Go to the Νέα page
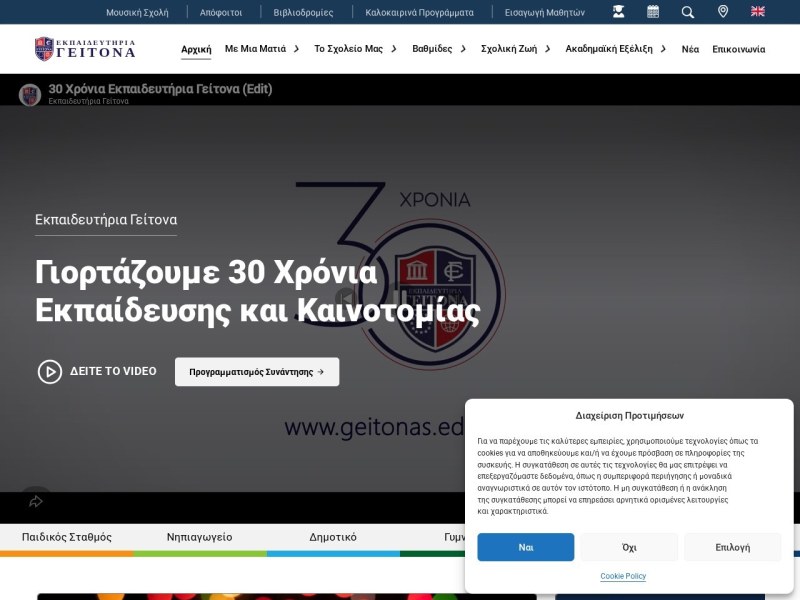This screenshot has height=600, width=800. [x=690, y=49]
